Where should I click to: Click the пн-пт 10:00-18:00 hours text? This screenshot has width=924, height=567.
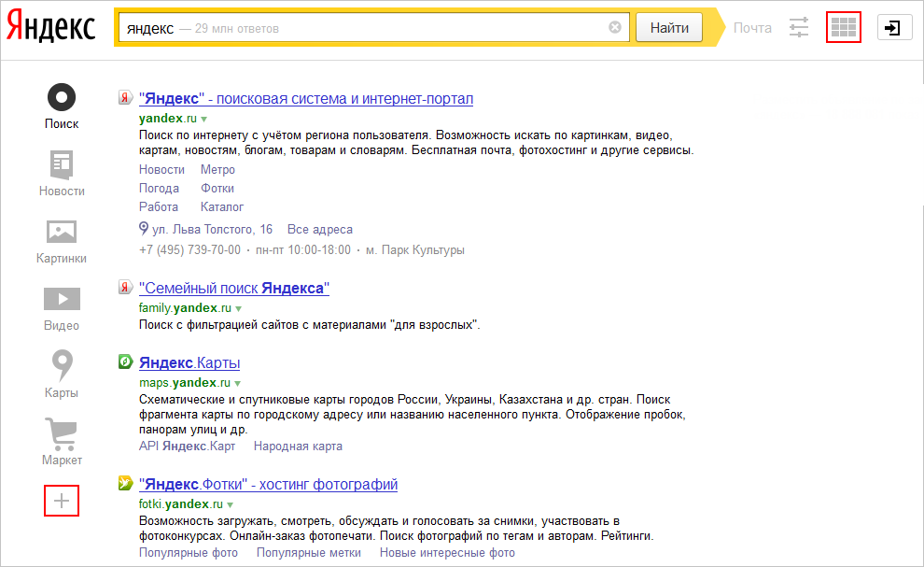coord(303,249)
